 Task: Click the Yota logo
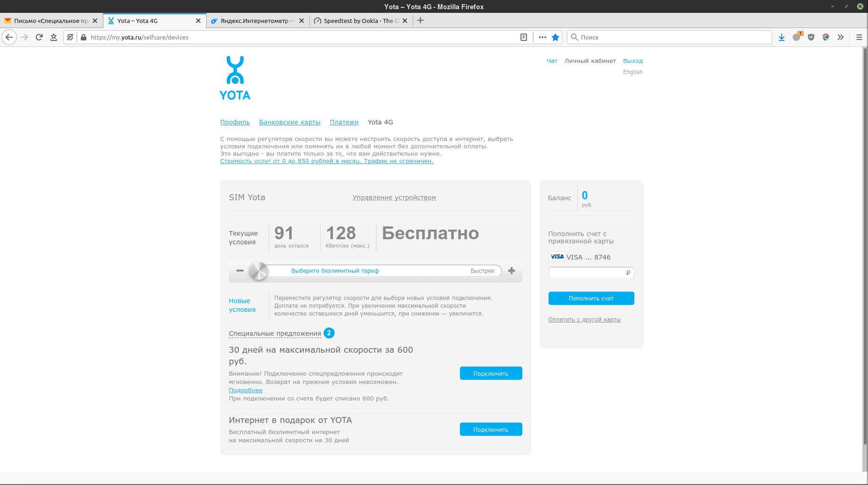(x=235, y=78)
